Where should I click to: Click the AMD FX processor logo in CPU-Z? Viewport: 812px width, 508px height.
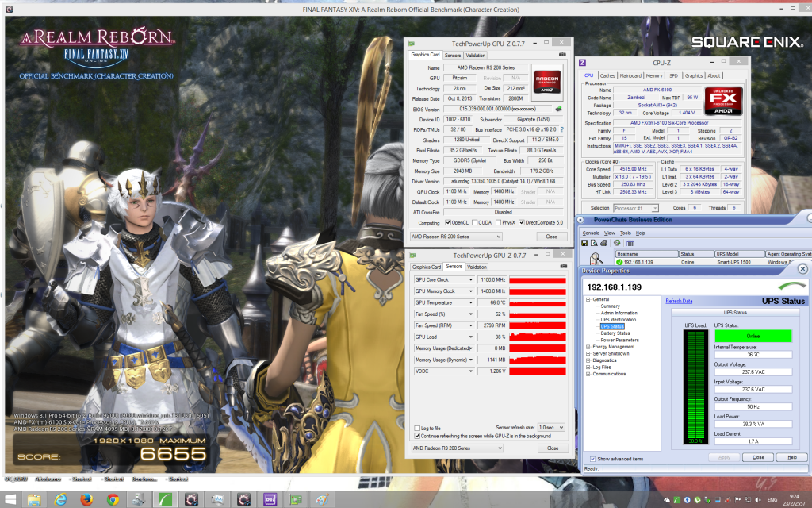pos(723,101)
